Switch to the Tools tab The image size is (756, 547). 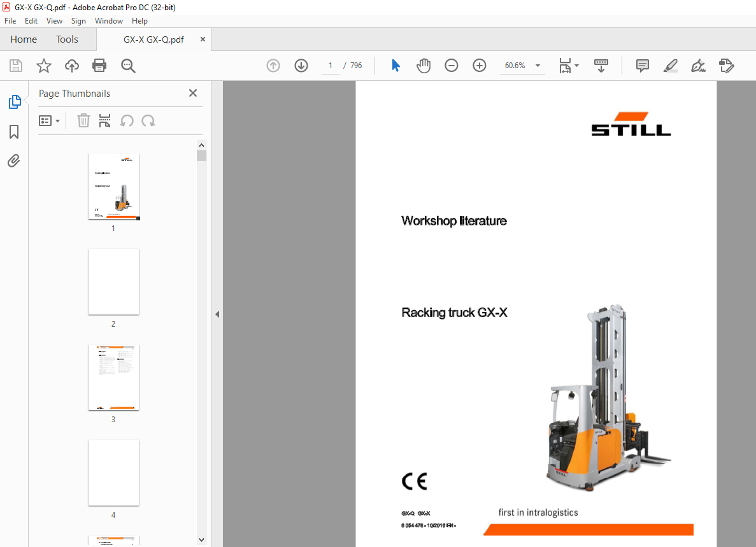click(67, 39)
